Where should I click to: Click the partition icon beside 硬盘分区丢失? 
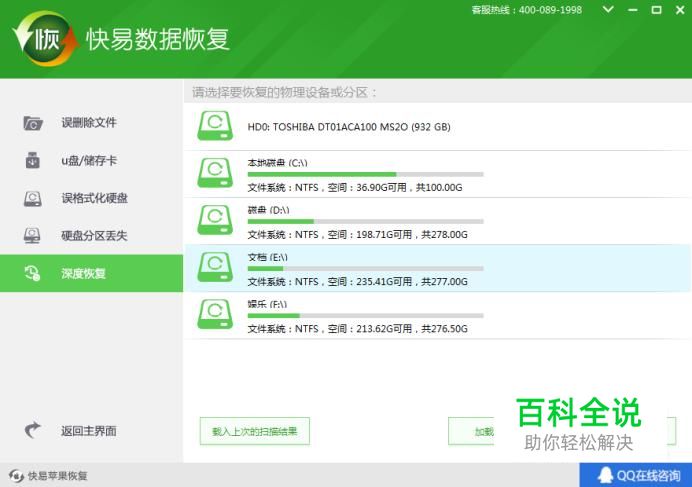click(32, 235)
